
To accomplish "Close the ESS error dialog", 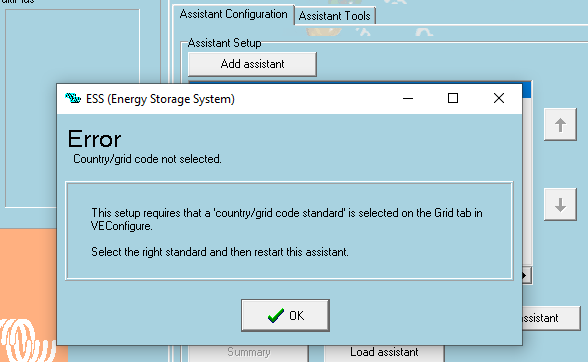I will click(x=499, y=98).
